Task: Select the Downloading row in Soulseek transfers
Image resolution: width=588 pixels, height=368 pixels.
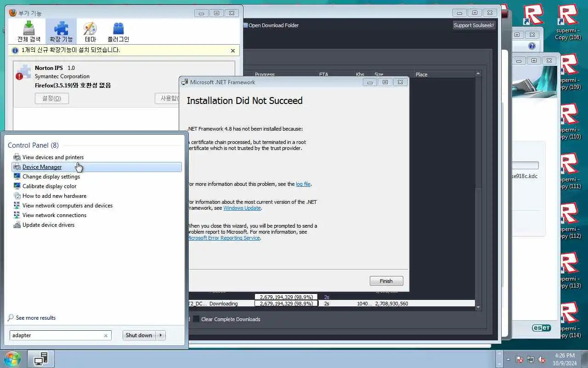Action: (x=332, y=304)
